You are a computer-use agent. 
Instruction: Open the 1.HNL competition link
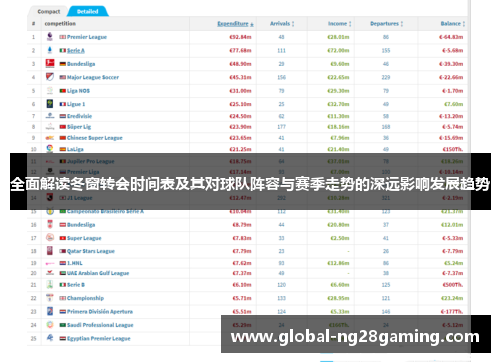pos(75,263)
